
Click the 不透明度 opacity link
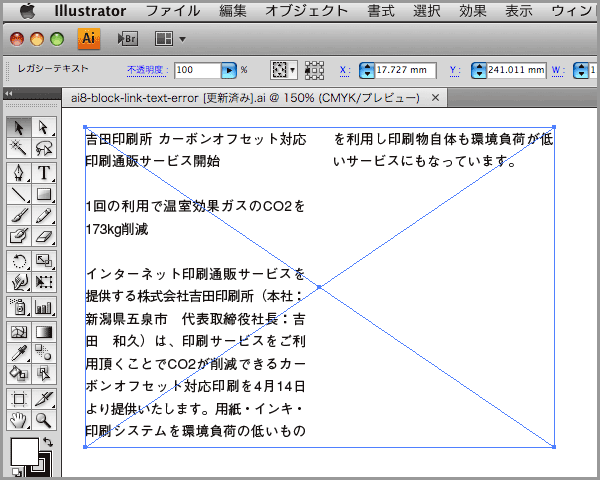[147, 70]
